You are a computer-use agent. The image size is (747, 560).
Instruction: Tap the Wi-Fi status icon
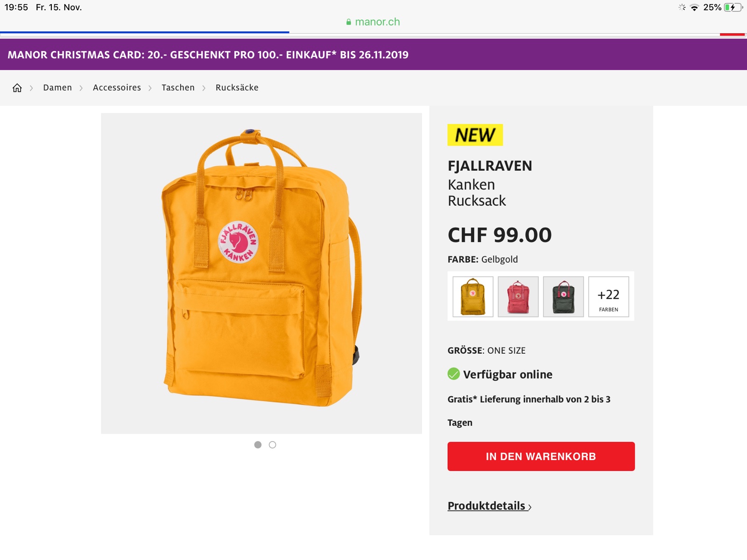pyautogui.click(x=694, y=7)
